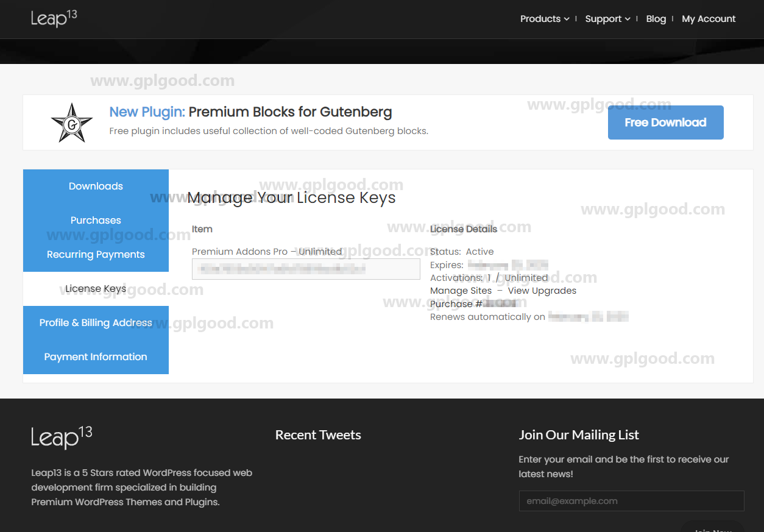Click the "Purchase #" text
This screenshot has width=764, height=532.
456,304
